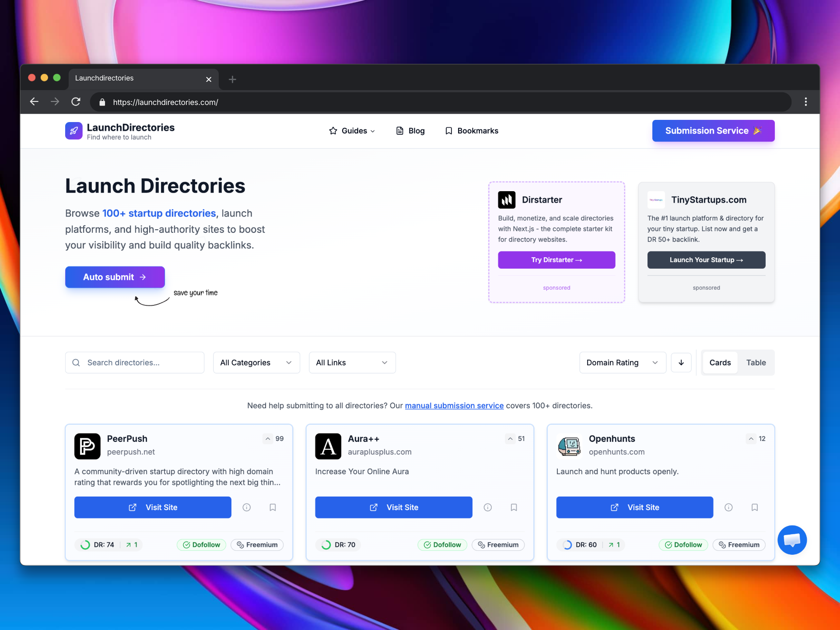The image size is (840, 630).
Task: Click the macOS yellow minimize button
Action: point(44,77)
